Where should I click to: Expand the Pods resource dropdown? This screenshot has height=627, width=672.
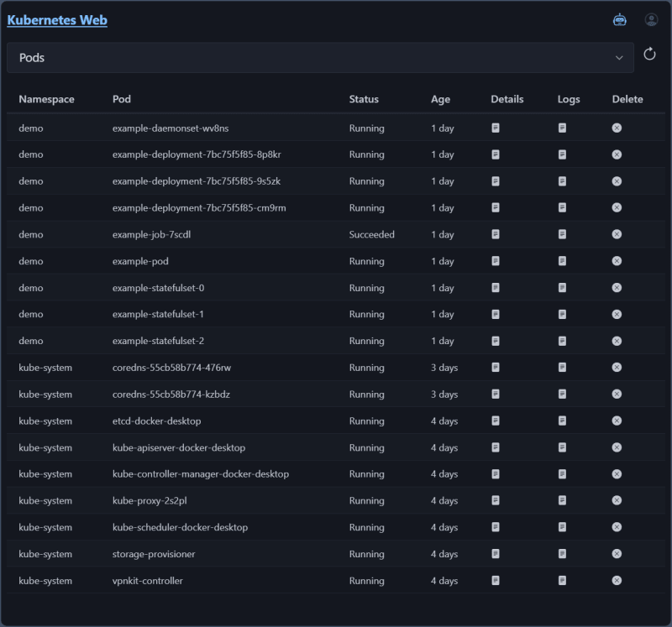tap(320, 57)
